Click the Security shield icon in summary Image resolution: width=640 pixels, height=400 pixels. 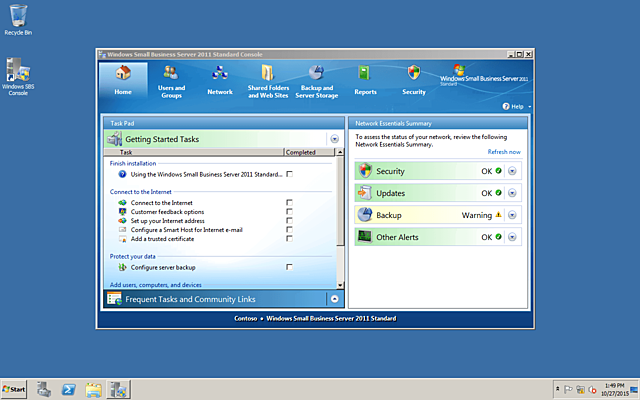365,171
